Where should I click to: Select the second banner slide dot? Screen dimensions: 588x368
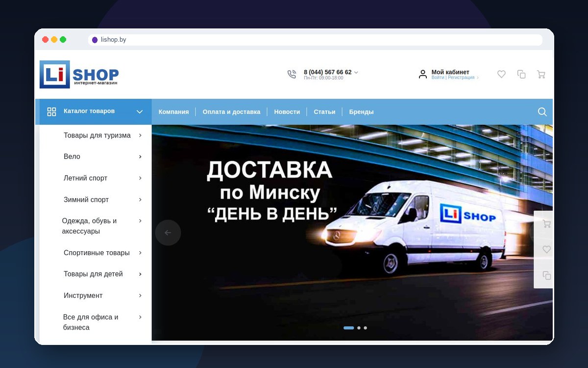[x=359, y=328]
